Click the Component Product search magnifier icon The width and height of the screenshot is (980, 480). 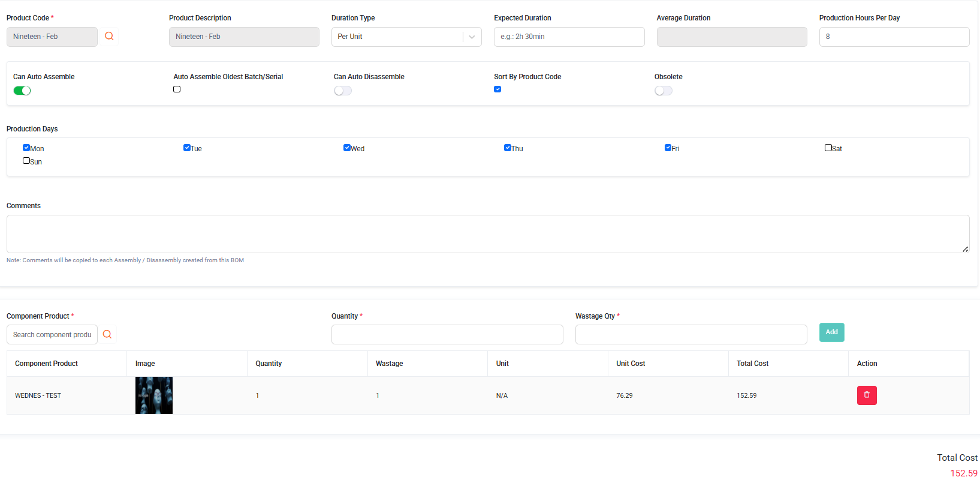tap(107, 334)
